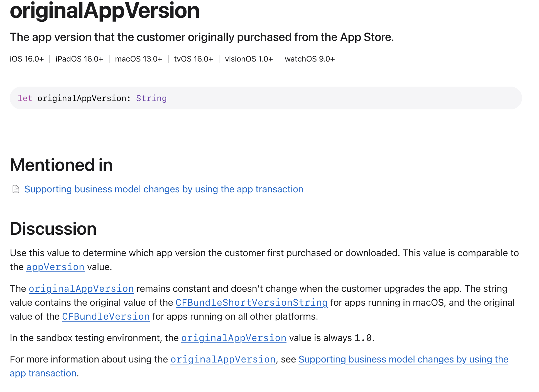The width and height of the screenshot is (539, 392).
Task: Open originalAppVersion link after 'For more information'
Action: [223, 359]
